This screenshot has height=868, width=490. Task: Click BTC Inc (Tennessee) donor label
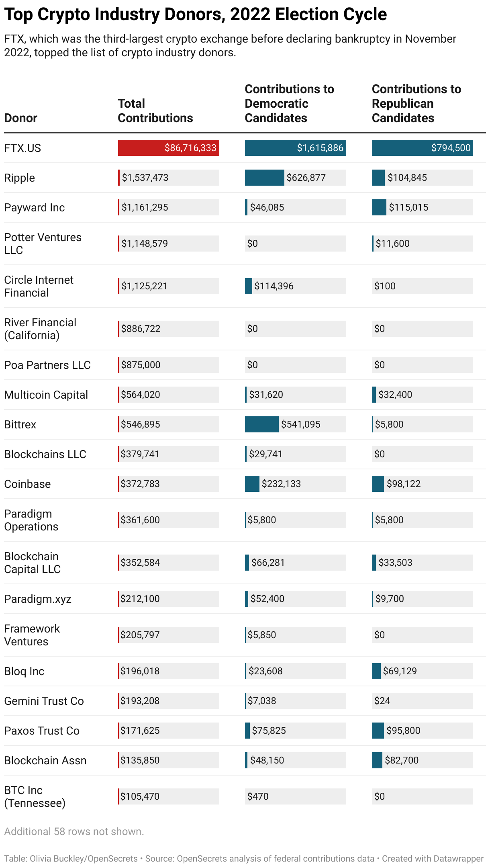coord(35,796)
